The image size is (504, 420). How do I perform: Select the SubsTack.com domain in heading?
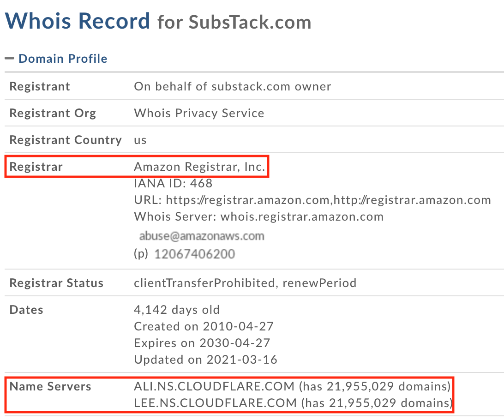click(250, 22)
